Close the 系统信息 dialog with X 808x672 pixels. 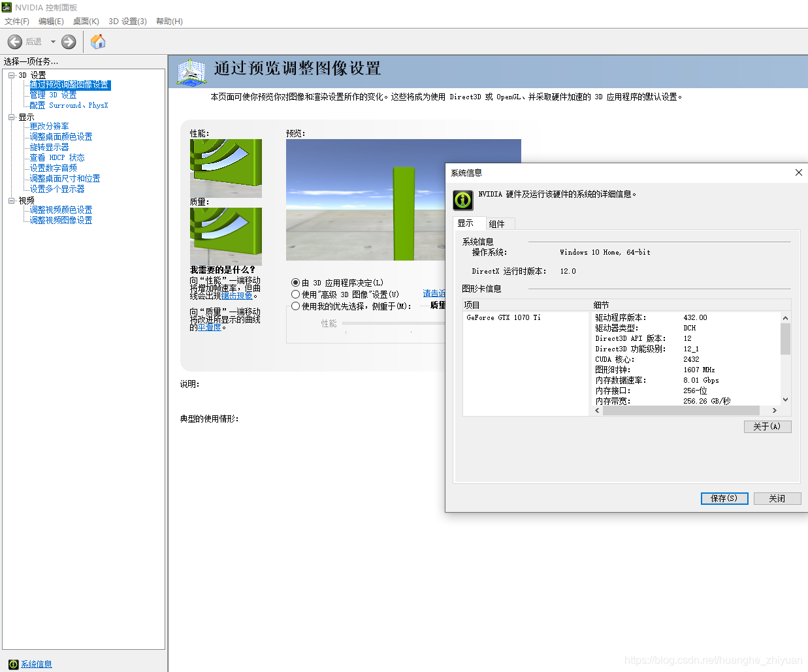tap(798, 172)
